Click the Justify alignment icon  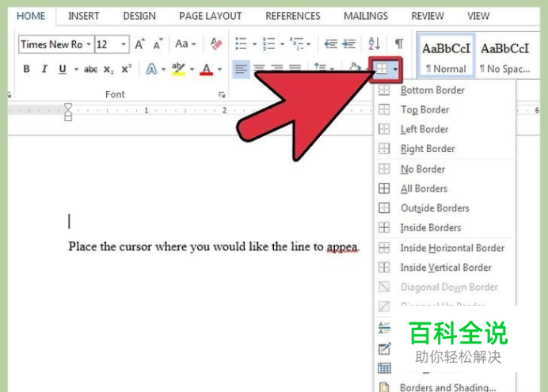295,68
